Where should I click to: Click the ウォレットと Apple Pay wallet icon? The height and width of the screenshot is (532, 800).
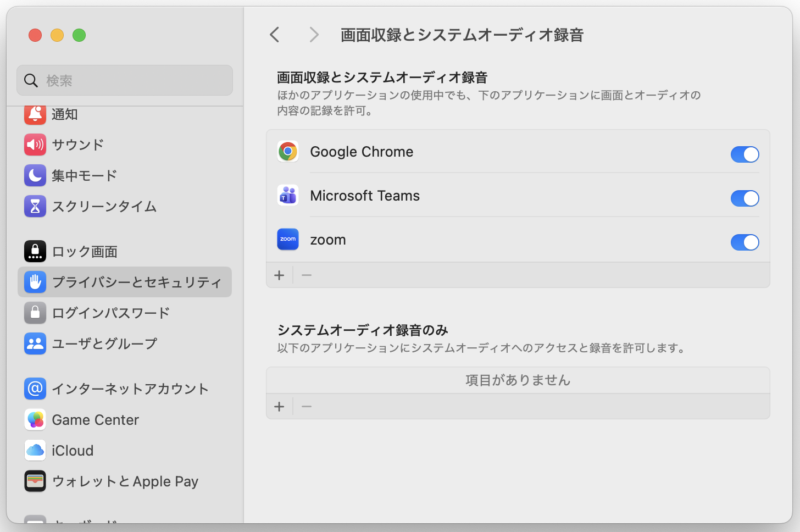(35, 481)
